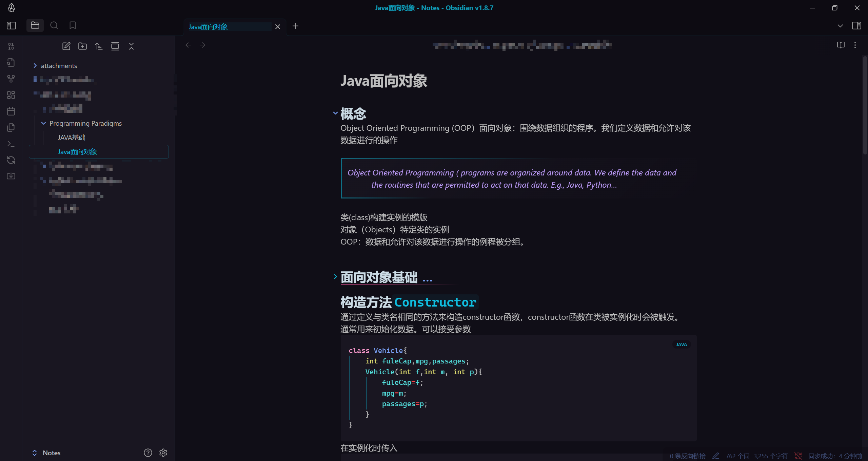Open the JAVA基础 note
Viewport: 868px width, 461px height.
(x=72, y=138)
